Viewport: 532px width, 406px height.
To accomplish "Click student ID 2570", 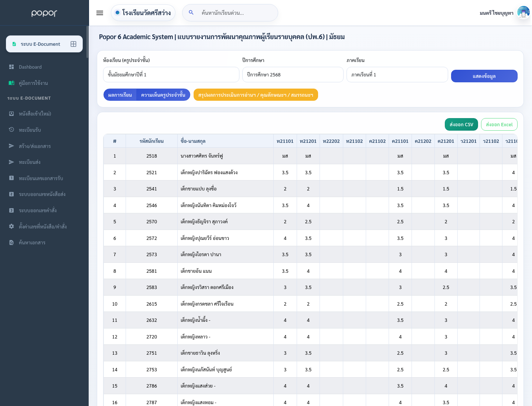I will click(x=151, y=221).
